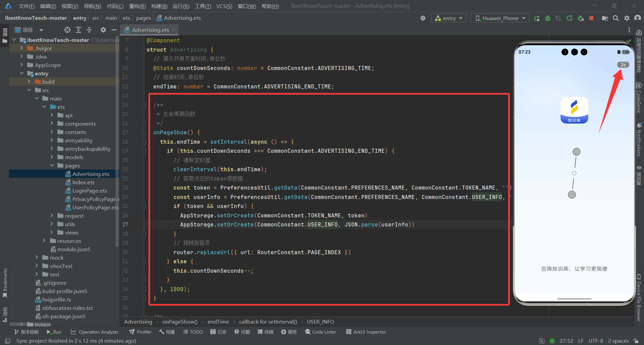The height and width of the screenshot is (345, 644).
Task: Expand the resources folder
Action: click(44, 241)
